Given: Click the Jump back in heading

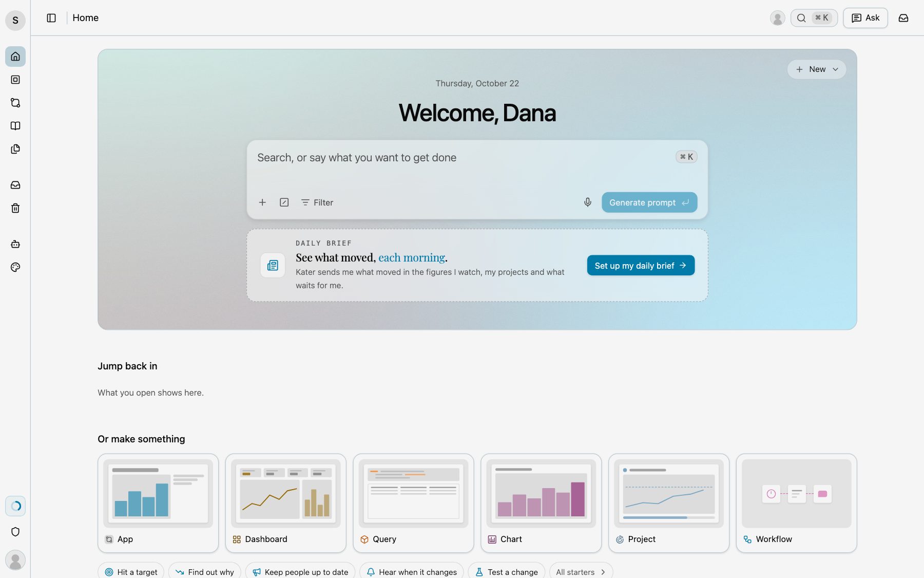Looking at the screenshot, I should click(x=127, y=366).
